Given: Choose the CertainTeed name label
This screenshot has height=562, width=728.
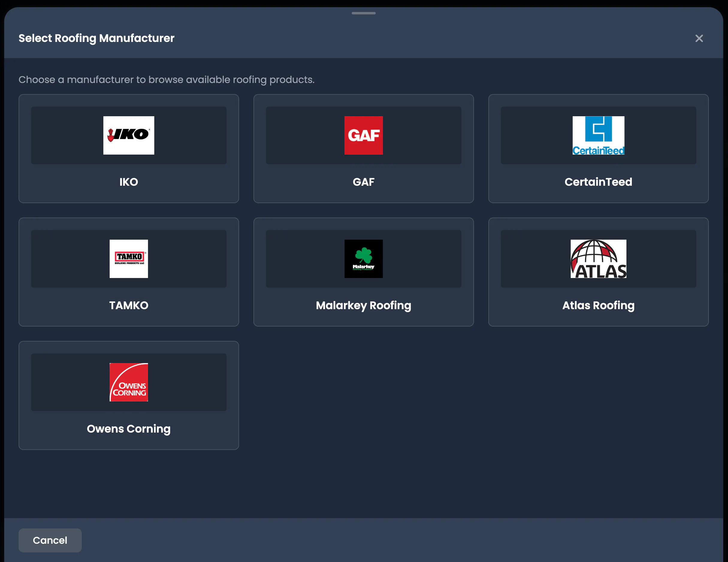Looking at the screenshot, I should (598, 182).
